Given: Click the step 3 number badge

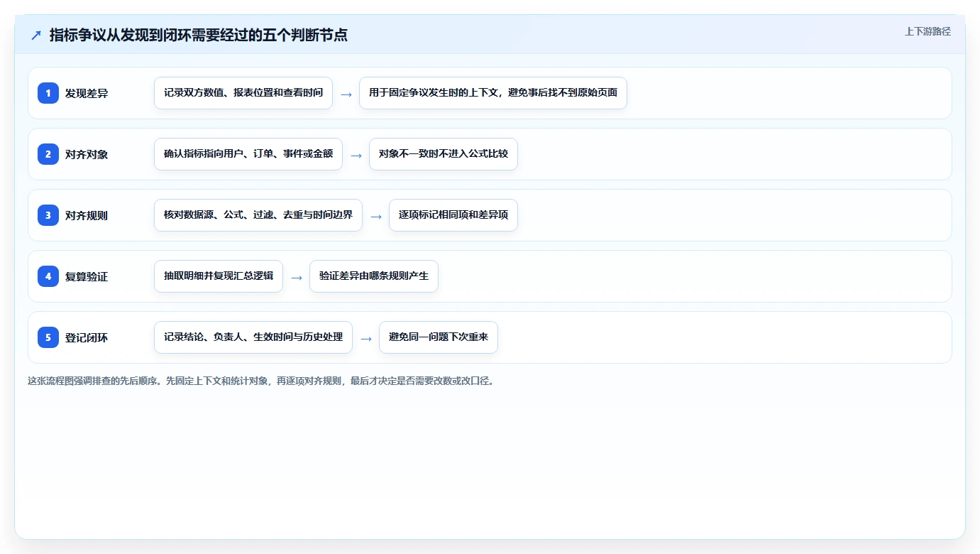Looking at the screenshot, I should [48, 214].
